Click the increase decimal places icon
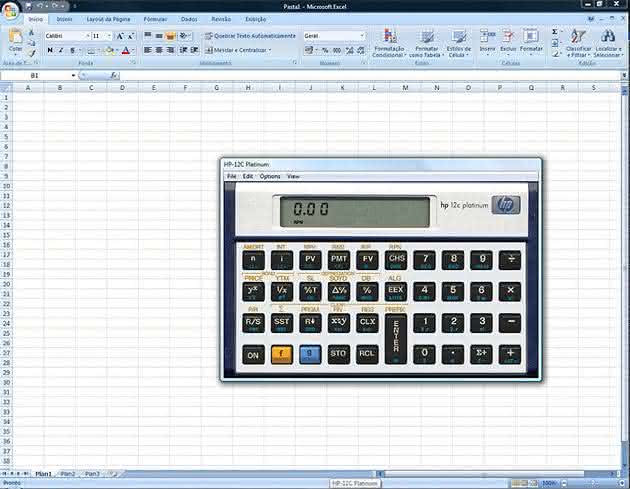Image resolution: width=630 pixels, height=489 pixels. 349,50
